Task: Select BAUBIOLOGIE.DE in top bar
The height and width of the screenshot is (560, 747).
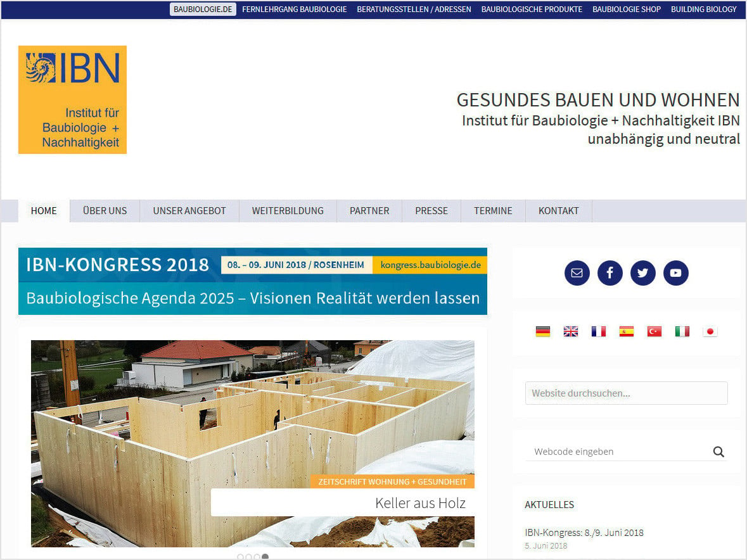Action: point(203,9)
